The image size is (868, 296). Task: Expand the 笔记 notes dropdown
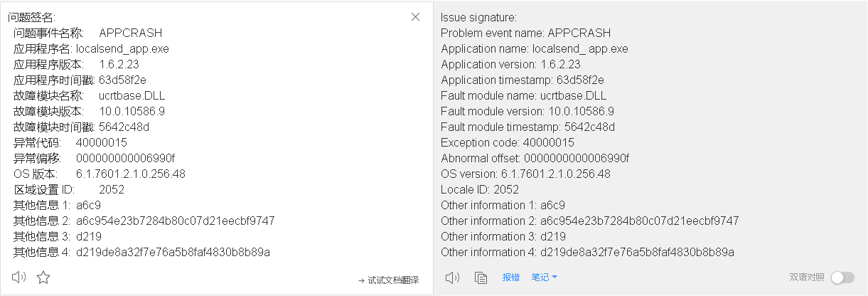point(544,277)
